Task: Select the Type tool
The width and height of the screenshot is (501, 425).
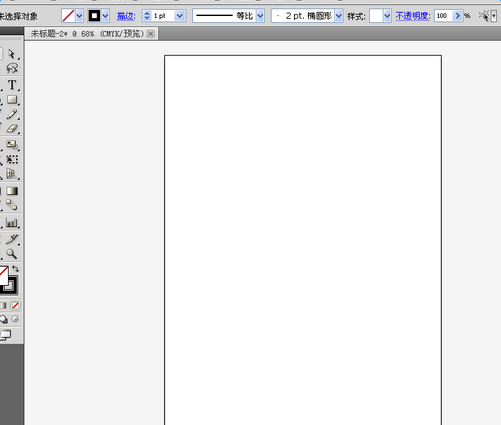Action: pyautogui.click(x=12, y=85)
